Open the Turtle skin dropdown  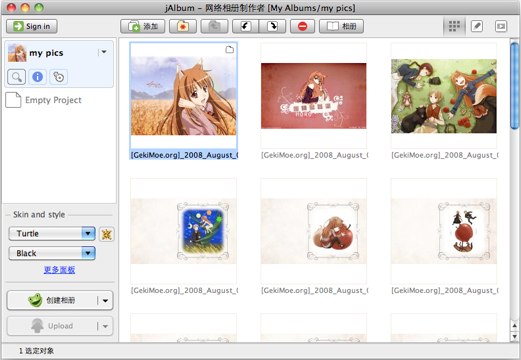[x=52, y=234]
